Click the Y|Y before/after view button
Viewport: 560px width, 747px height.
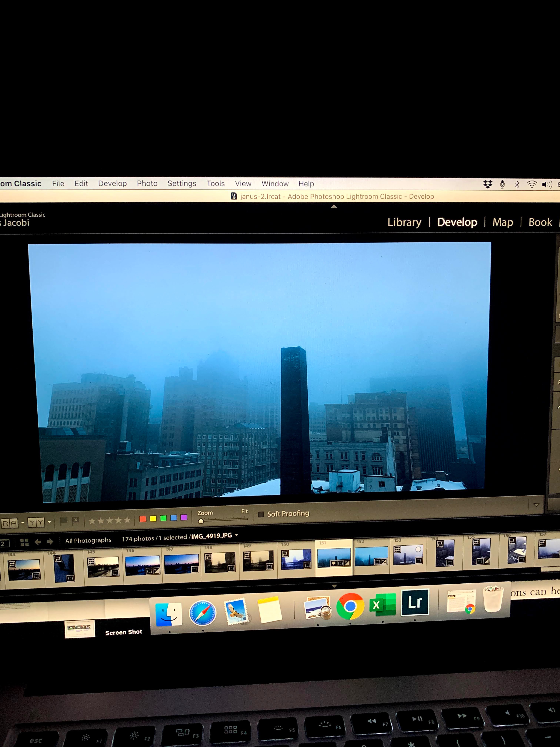(36, 522)
